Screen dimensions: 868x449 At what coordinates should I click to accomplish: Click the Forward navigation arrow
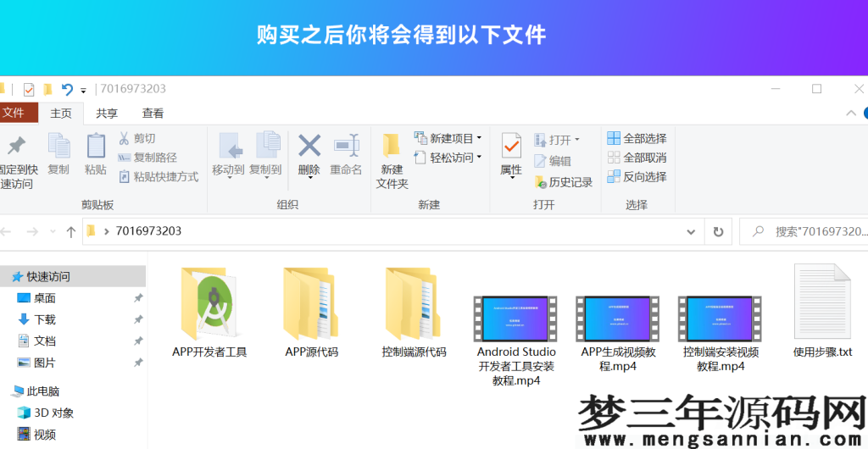click(32, 231)
